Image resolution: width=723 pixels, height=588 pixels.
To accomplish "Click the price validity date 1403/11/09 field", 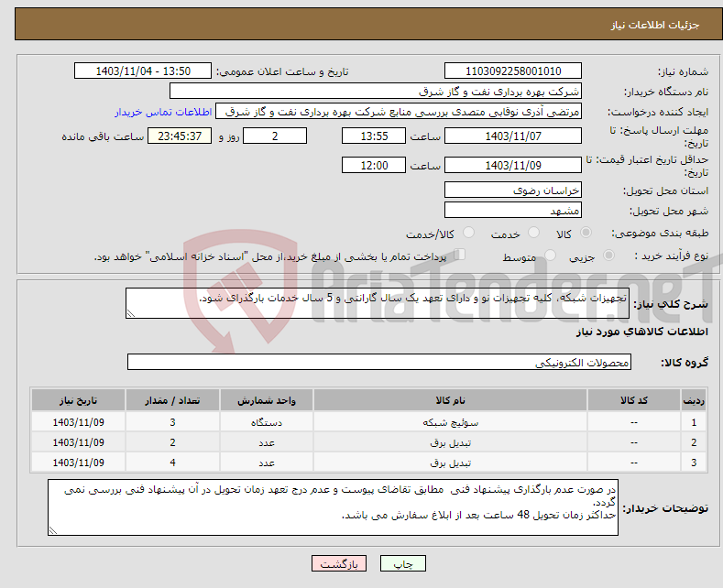I will pos(513,165).
